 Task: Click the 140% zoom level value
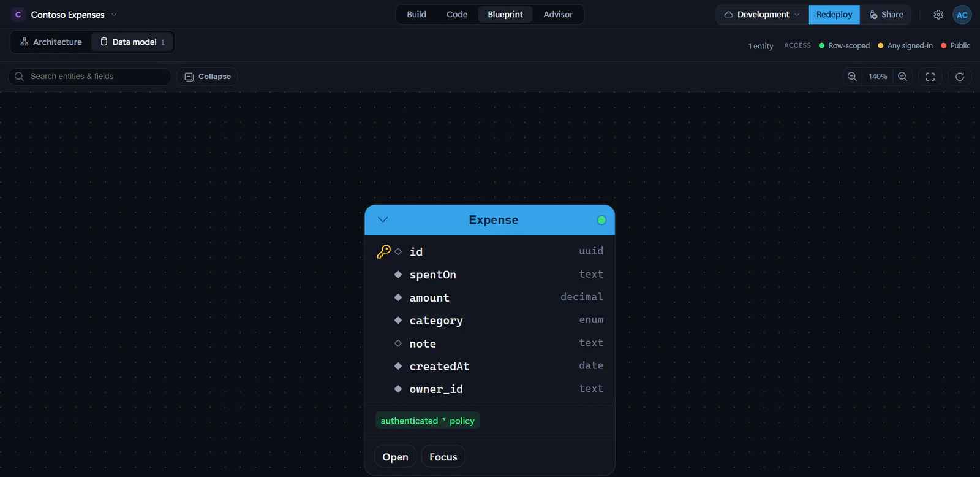[878, 77]
